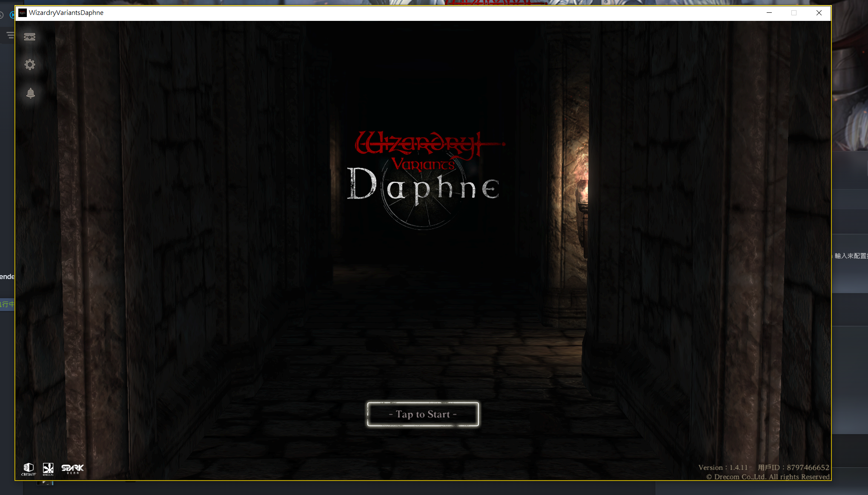Minimize the WizardryVariantsDaphne window
Image resolution: width=868 pixels, height=495 pixels.
pos(769,13)
